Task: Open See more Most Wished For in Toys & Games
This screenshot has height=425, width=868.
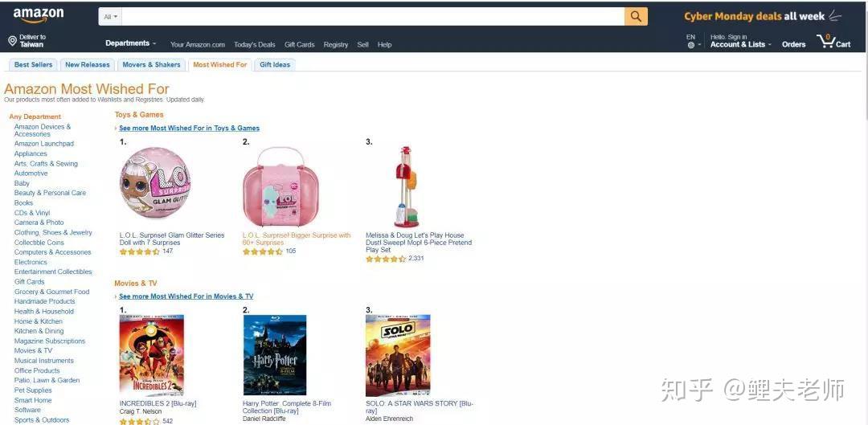Action: 189,128
